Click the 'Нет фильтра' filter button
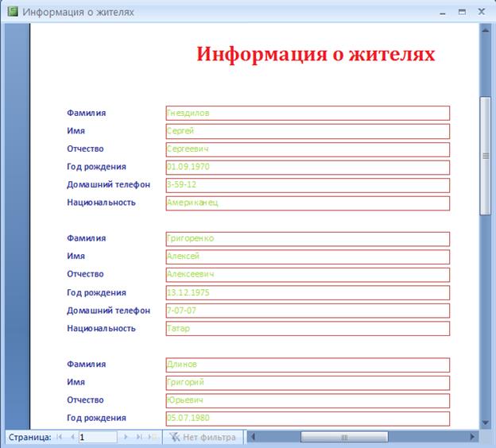 click(203, 437)
